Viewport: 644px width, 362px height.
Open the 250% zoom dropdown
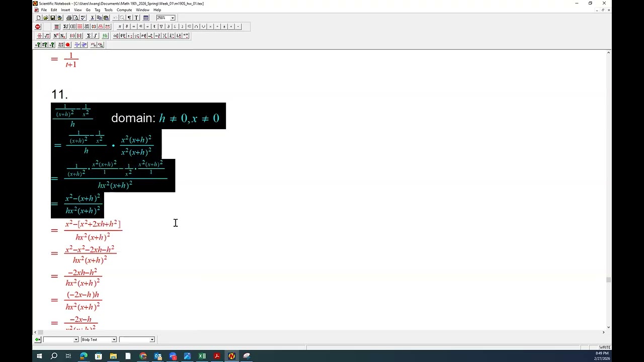click(172, 18)
